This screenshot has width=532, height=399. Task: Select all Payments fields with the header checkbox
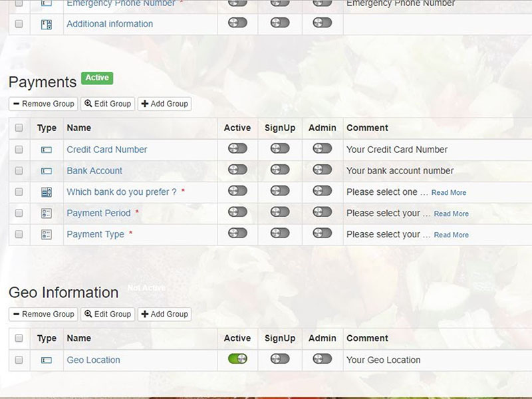19,128
